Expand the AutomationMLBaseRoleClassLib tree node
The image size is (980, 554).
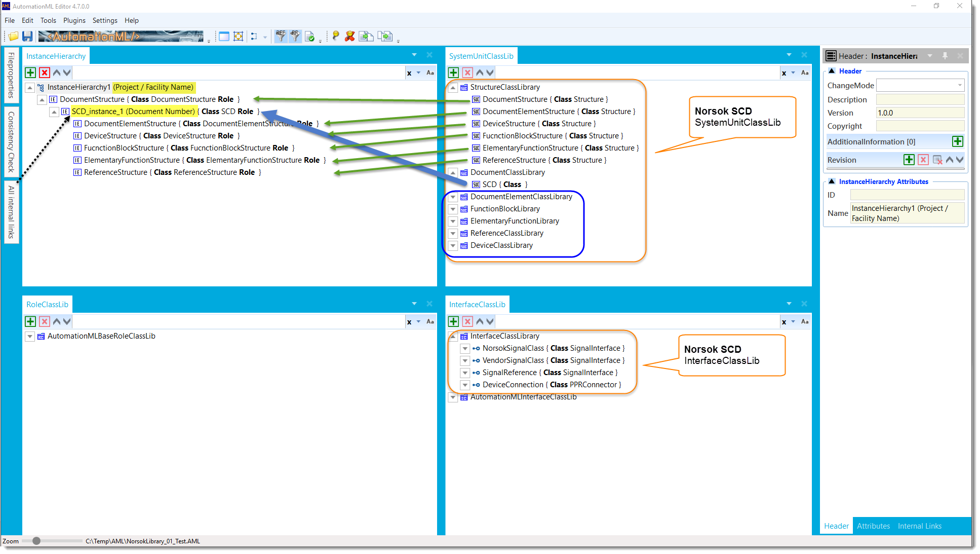pyautogui.click(x=30, y=336)
